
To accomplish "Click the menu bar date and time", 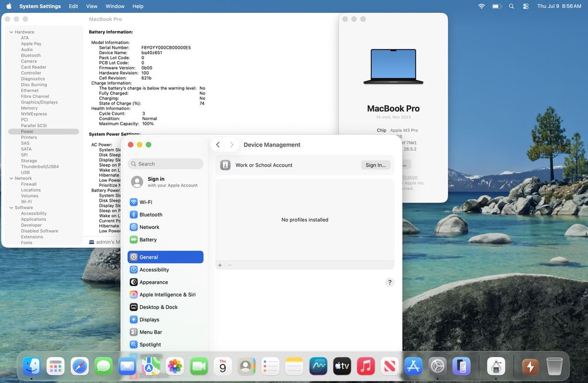I will (559, 6).
